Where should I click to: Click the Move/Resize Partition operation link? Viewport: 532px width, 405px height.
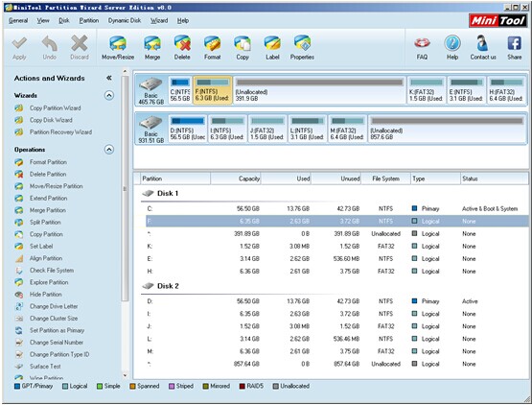(56, 186)
